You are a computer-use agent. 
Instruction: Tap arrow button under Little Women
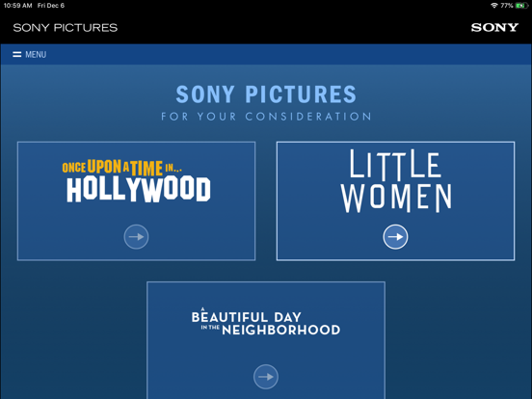coord(395,237)
